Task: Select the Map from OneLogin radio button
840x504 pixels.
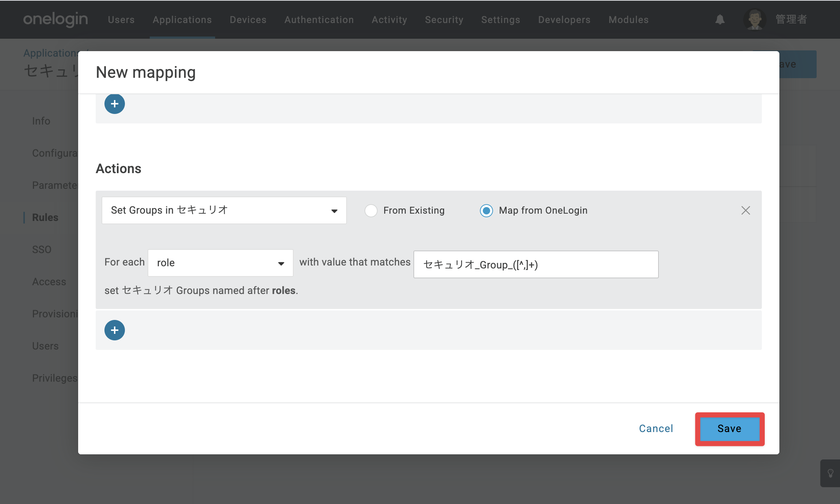Action: 486,211
